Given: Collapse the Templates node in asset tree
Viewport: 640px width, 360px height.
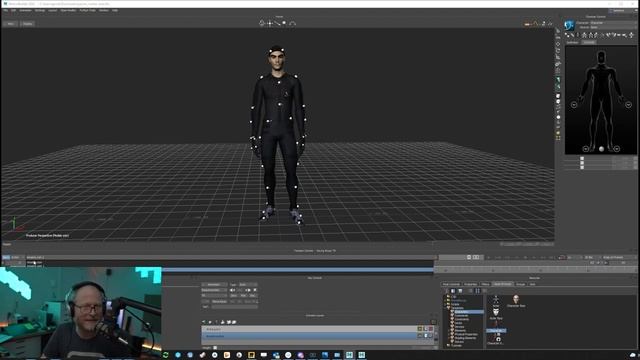Looking at the screenshot, I should tap(445, 308).
